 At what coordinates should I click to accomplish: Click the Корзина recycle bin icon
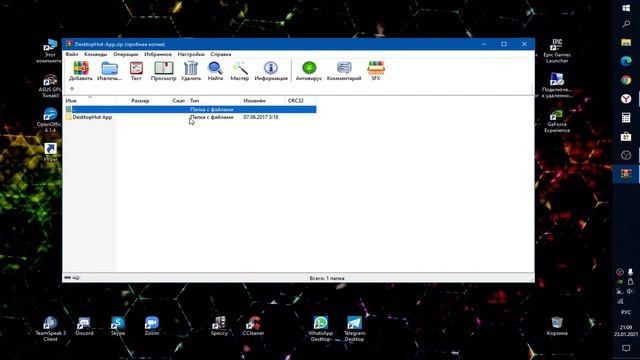click(x=557, y=327)
